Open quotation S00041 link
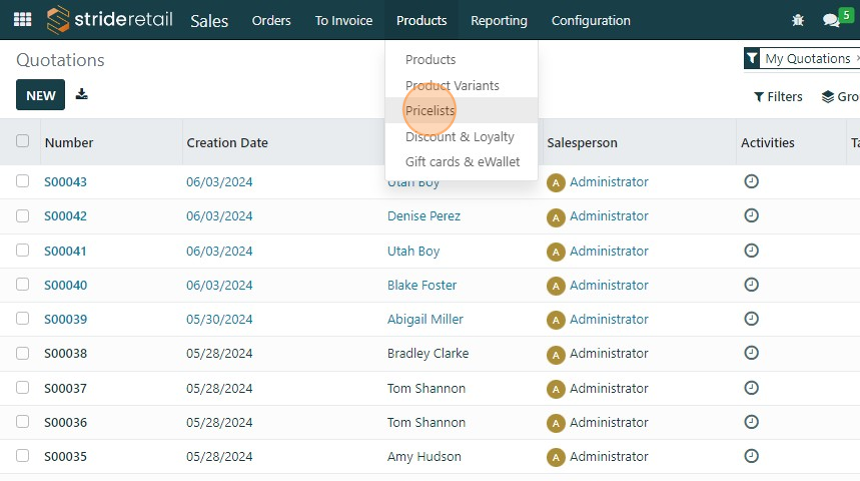 [x=66, y=251]
